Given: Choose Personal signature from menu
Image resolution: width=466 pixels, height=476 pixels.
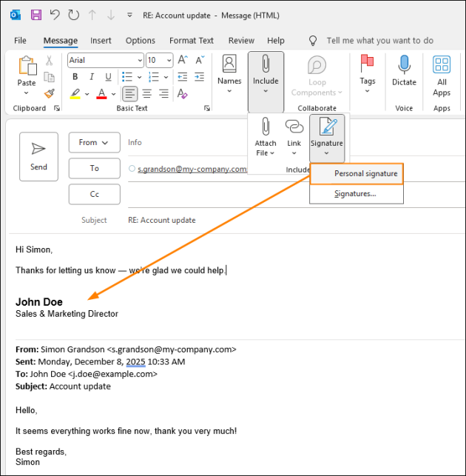Looking at the screenshot, I should coord(357,174).
